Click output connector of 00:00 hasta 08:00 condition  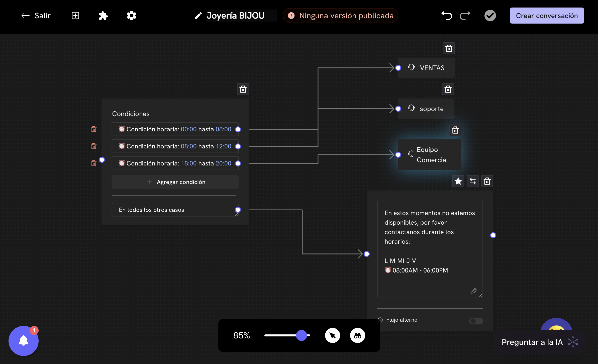point(238,129)
